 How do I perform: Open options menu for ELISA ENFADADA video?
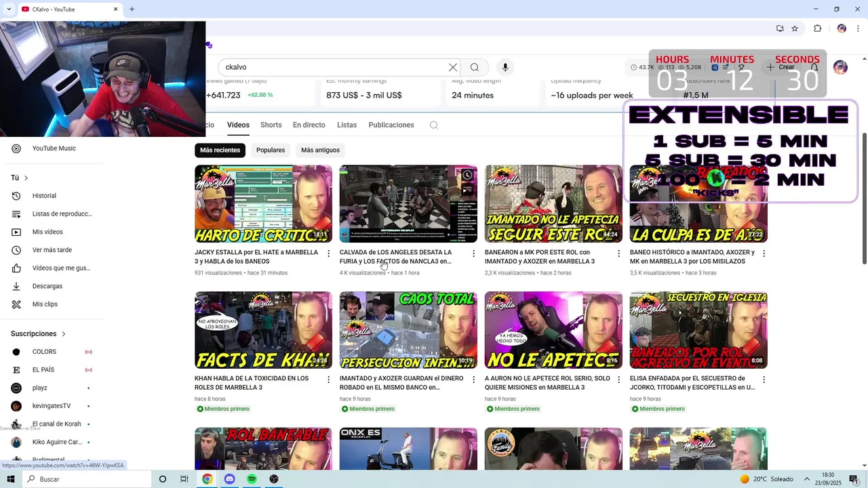[764, 380]
